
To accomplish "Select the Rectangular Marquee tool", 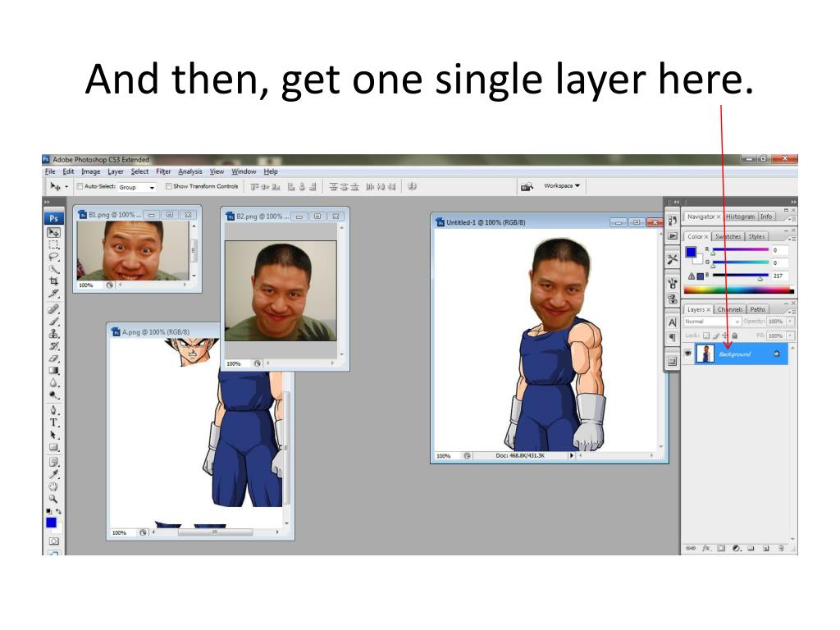I will pos(53,244).
